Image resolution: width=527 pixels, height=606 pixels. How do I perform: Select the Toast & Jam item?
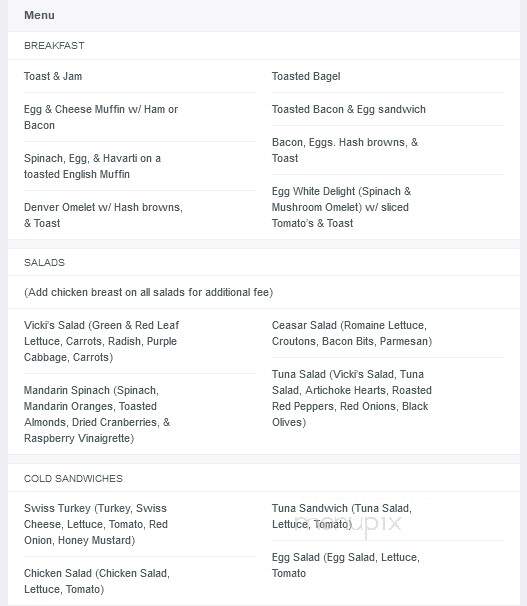point(53,76)
